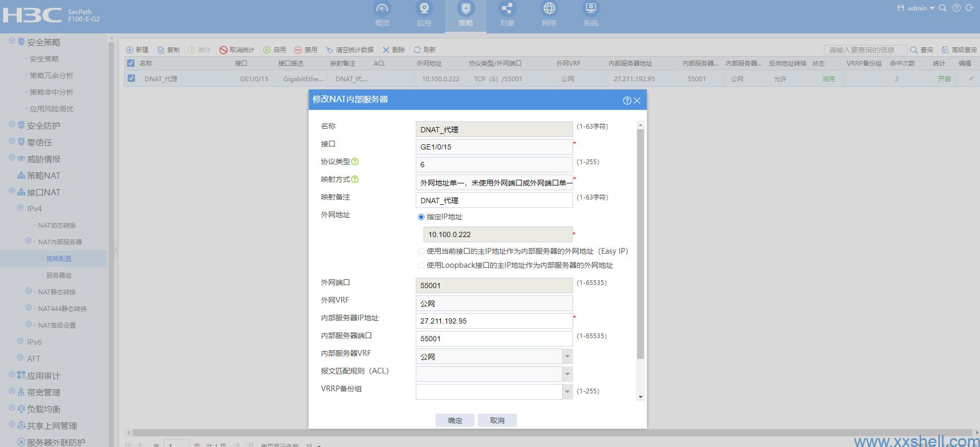Select the 指定IP地址 radio button

tap(421, 217)
